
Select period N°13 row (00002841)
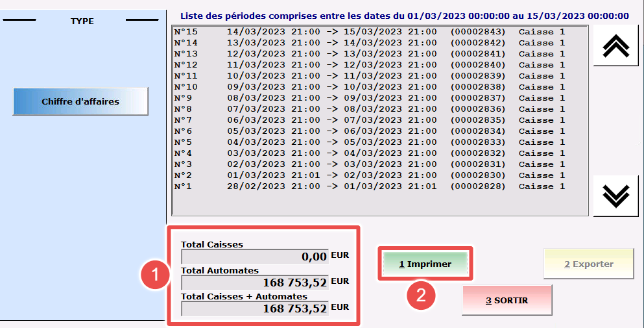[x=370, y=54]
